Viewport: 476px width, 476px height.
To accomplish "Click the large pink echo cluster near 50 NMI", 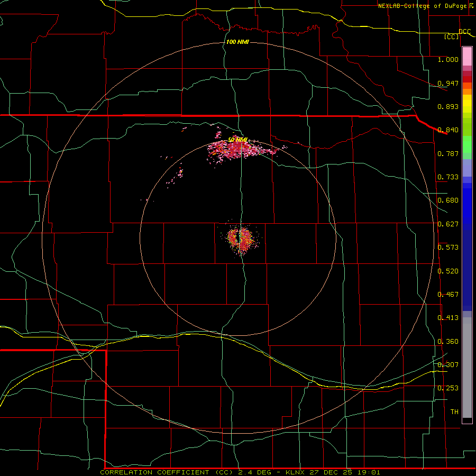I will 239,150.
